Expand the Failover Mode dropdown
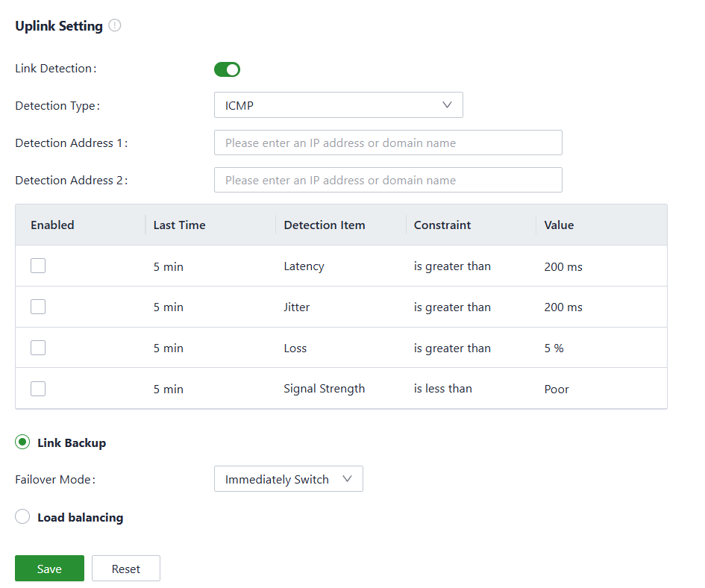 pos(288,479)
